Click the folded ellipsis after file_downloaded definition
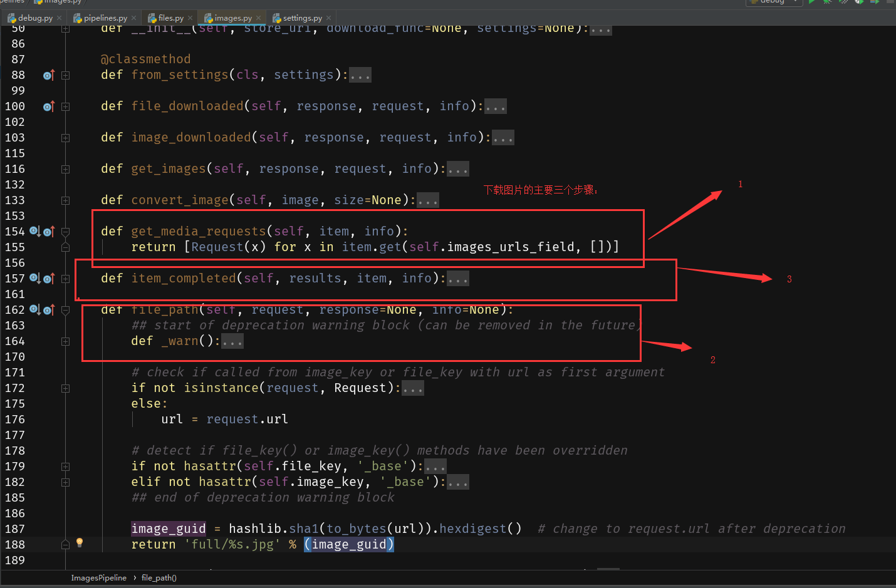 [x=495, y=106]
